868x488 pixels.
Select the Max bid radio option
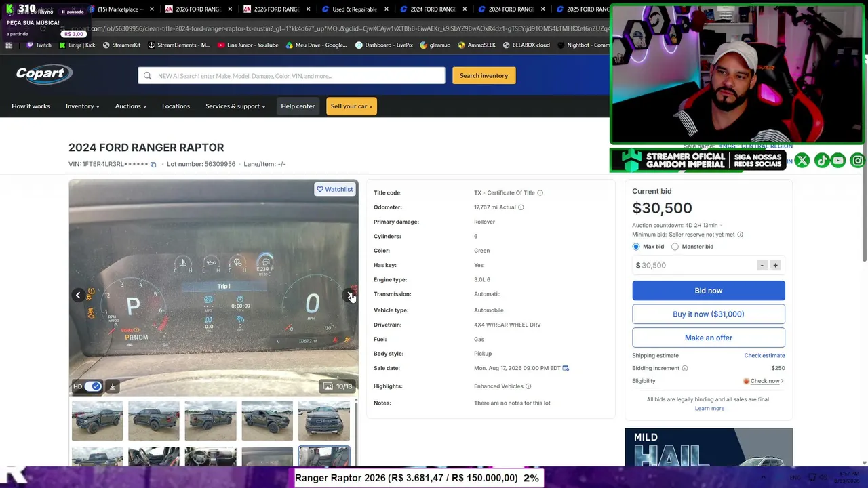coord(636,247)
